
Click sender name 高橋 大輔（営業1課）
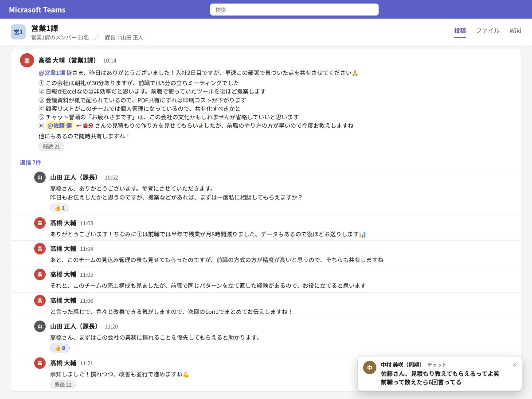pos(68,60)
